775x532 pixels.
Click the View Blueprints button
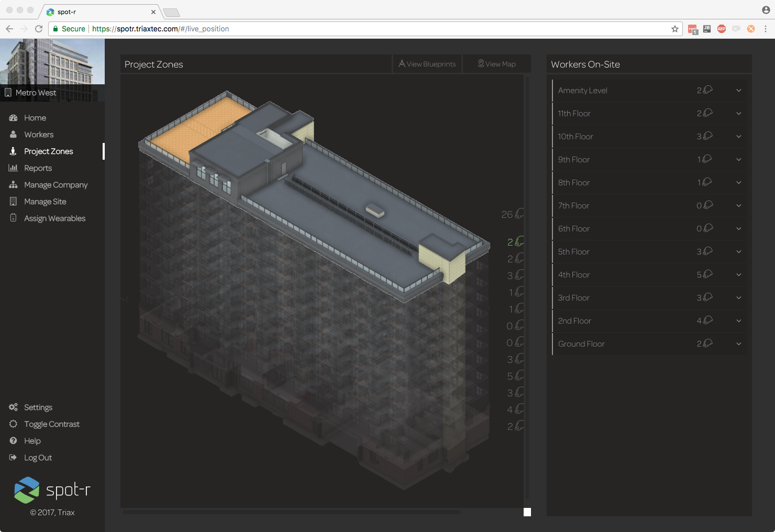click(427, 64)
